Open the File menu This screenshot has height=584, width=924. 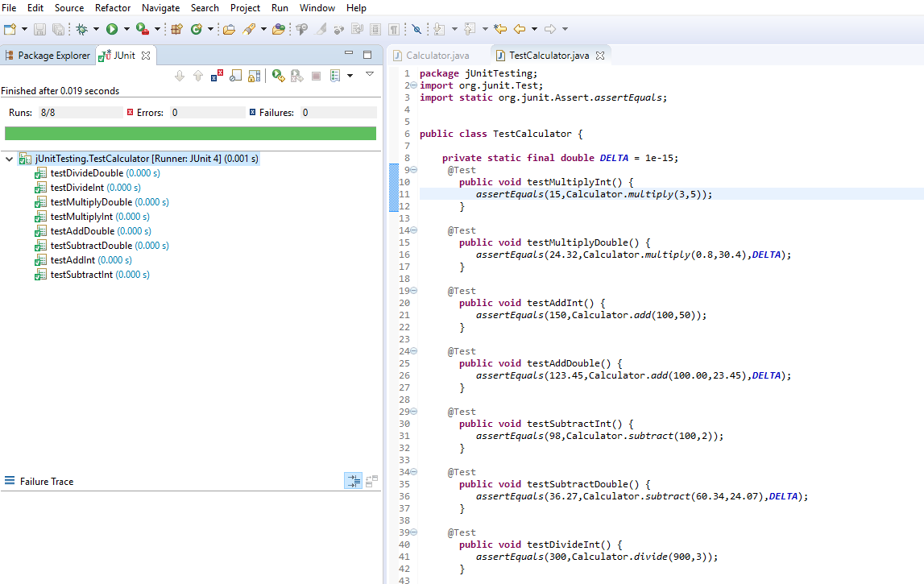(x=10, y=8)
